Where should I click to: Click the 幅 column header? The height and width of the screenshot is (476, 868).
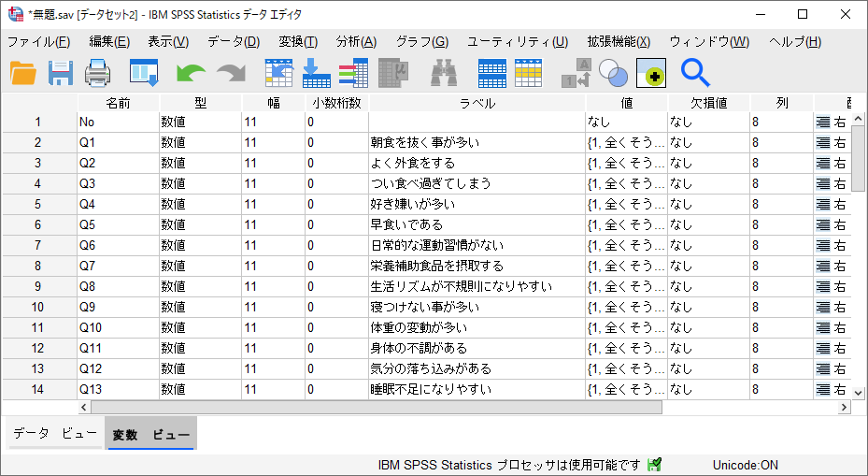[274, 103]
